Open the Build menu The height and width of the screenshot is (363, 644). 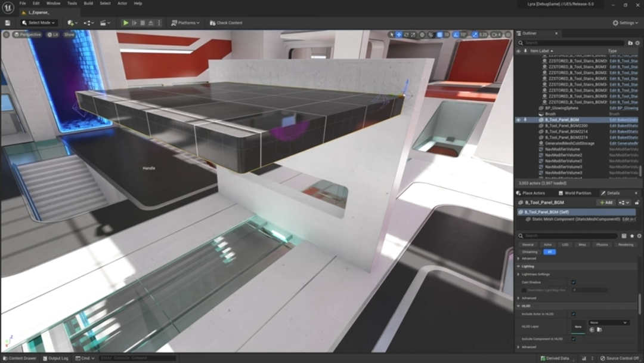coord(88,4)
